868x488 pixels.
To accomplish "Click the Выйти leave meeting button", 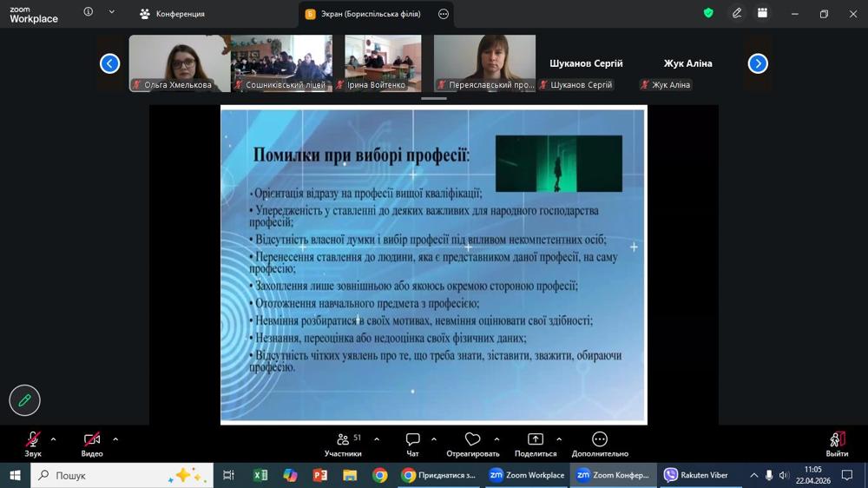I will [837, 444].
